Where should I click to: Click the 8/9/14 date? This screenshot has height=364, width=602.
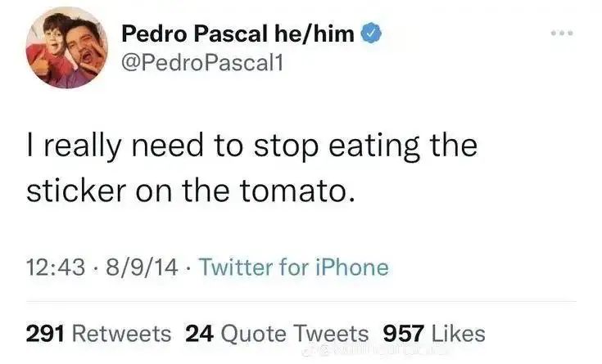coord(142,267)
